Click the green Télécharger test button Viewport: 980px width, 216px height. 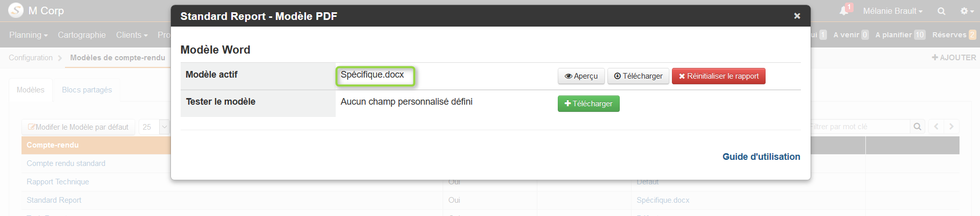pyautogui.click(x=589, y=104)
